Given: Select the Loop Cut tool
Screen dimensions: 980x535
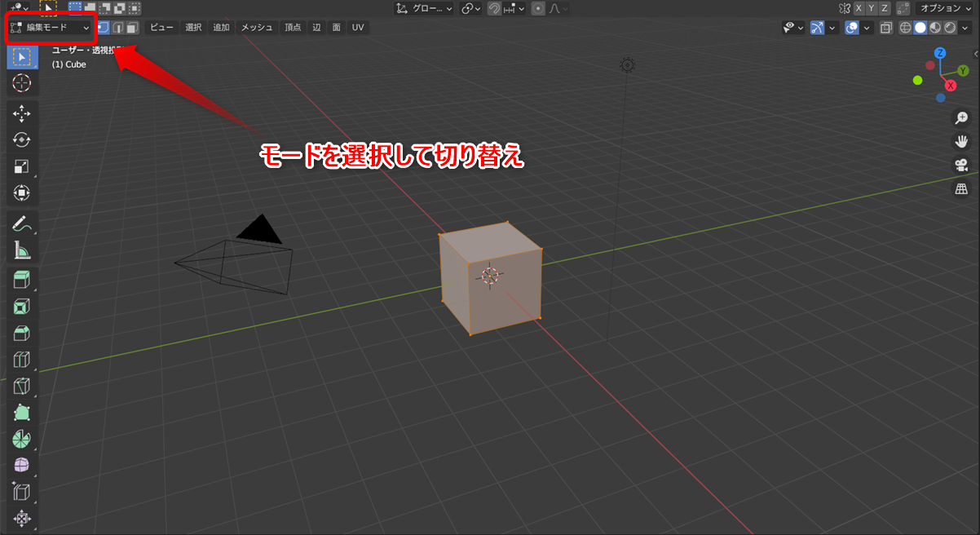Looking at the screenshot, I should coord(22,360).
